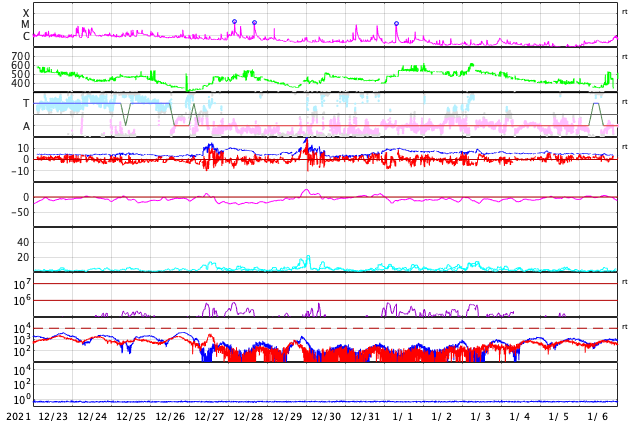Click the 1/ 5 date label
The height and width of the screenshot is (424, 634).
[558, 417]
